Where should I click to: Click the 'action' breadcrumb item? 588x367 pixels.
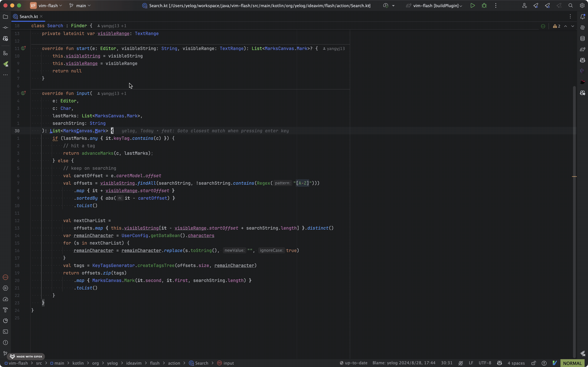(174, 363)
